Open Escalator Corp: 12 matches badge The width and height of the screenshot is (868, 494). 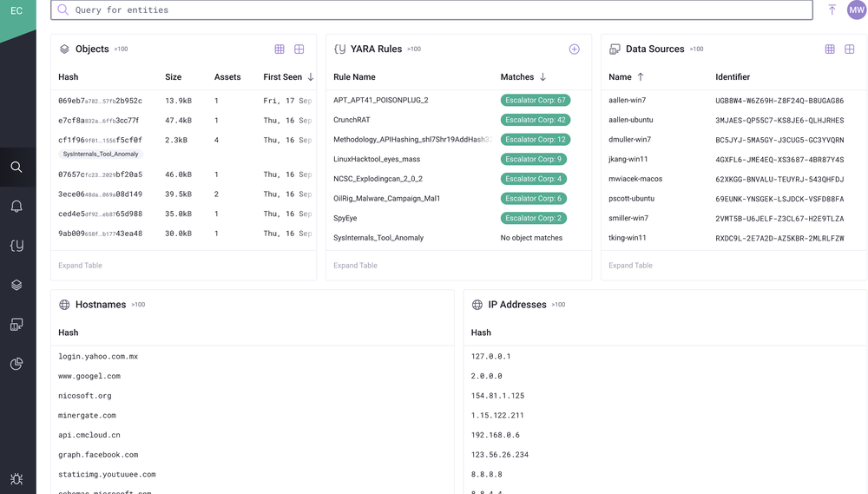coord(536,140)
